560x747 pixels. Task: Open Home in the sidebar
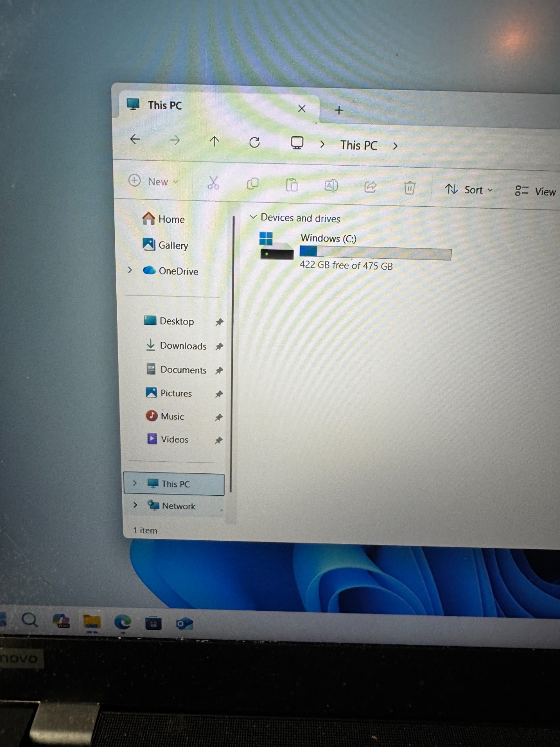pos(164,218)
